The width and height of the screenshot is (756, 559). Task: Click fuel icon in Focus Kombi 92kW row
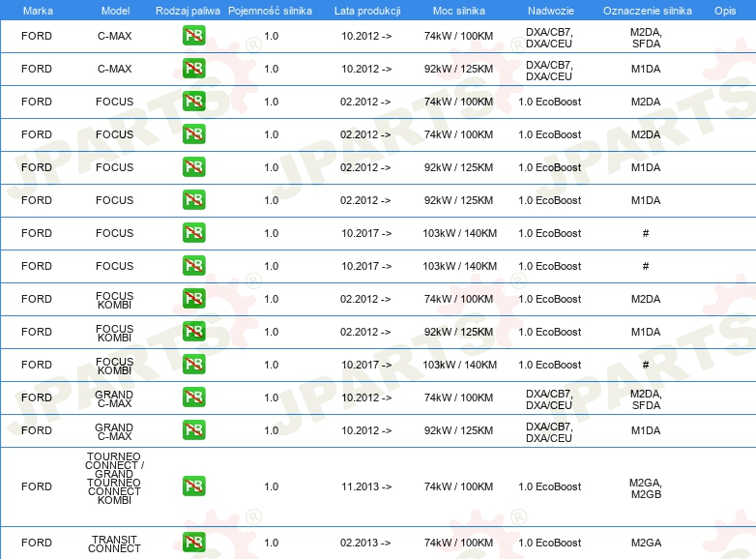(193, 332)
